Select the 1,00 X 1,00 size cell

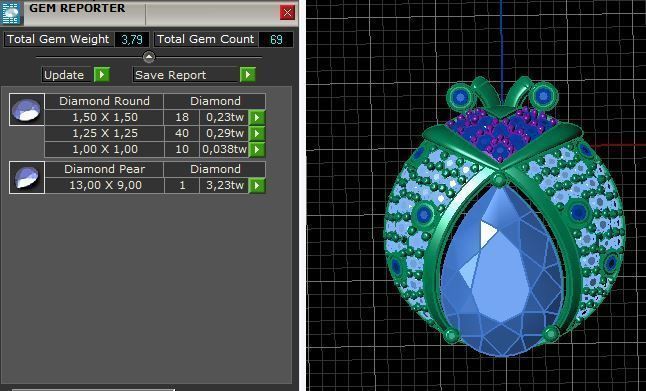point(105,150)
